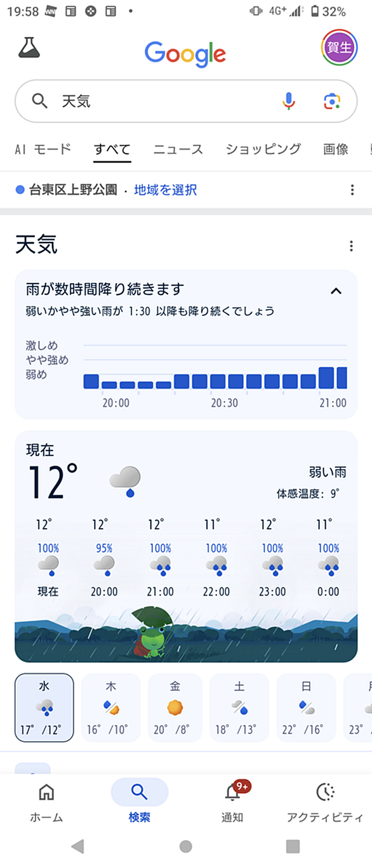This screenshot has height=868, width=372.
Task: Open Google Lens camera search
Action: (331, 101)
